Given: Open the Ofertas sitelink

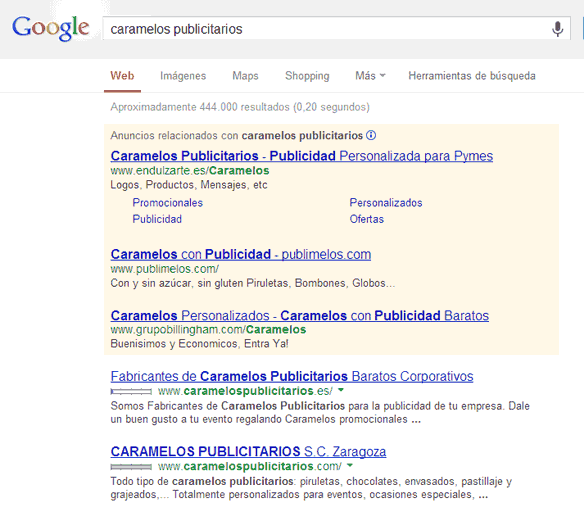Looking at the screenshot, I should coord(366,219).
